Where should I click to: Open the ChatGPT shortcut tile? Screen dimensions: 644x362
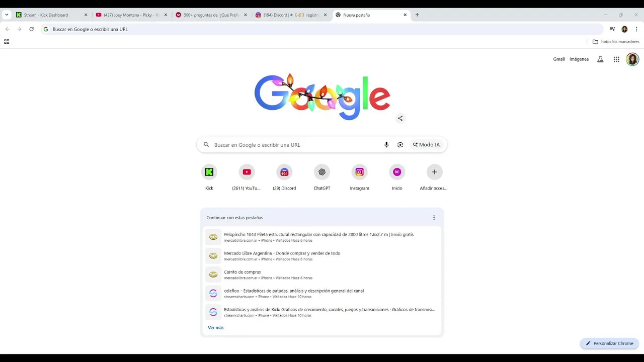[322, 177]
